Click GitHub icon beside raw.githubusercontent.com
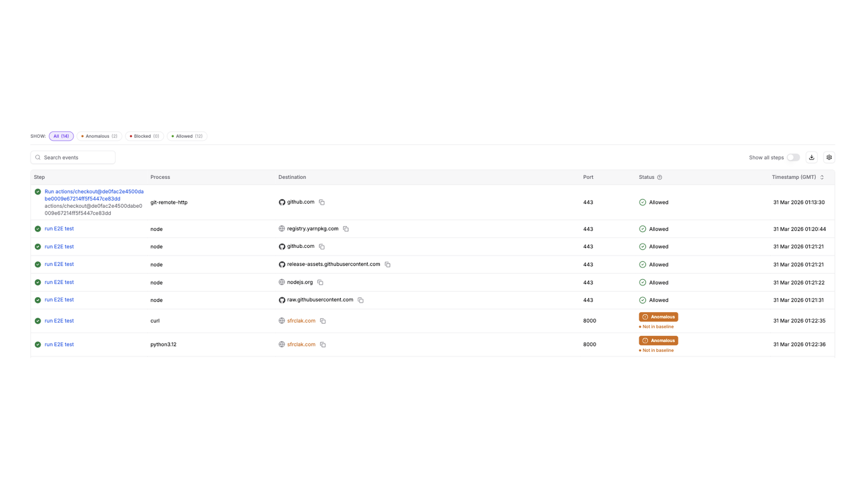Image resolution: width=868 pixels, height=488 pixels. coord(282,300)
